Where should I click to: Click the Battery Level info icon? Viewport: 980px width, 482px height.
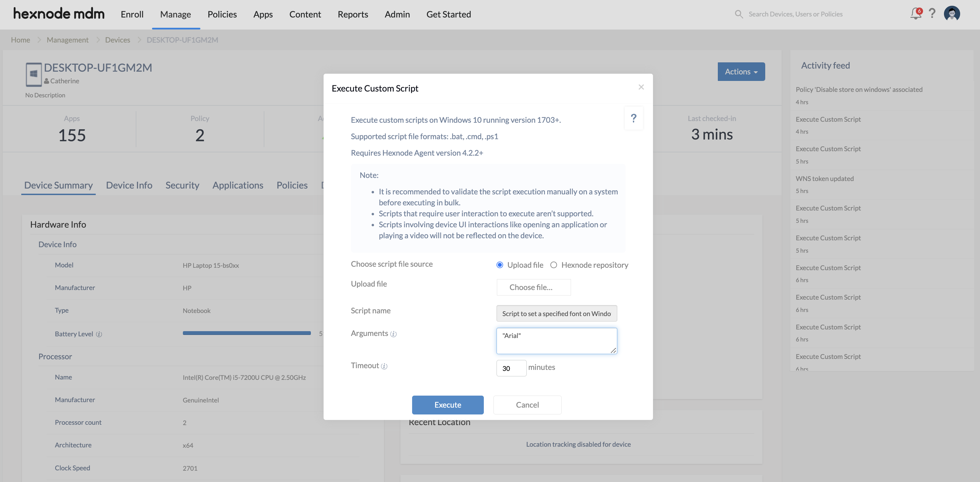tap(99, 334)
